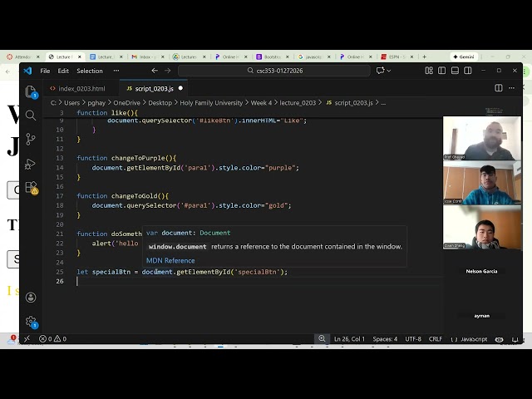This screenshot has height=399, width=532.
Task: Open the Extensions view
Action: coord(31,188)
